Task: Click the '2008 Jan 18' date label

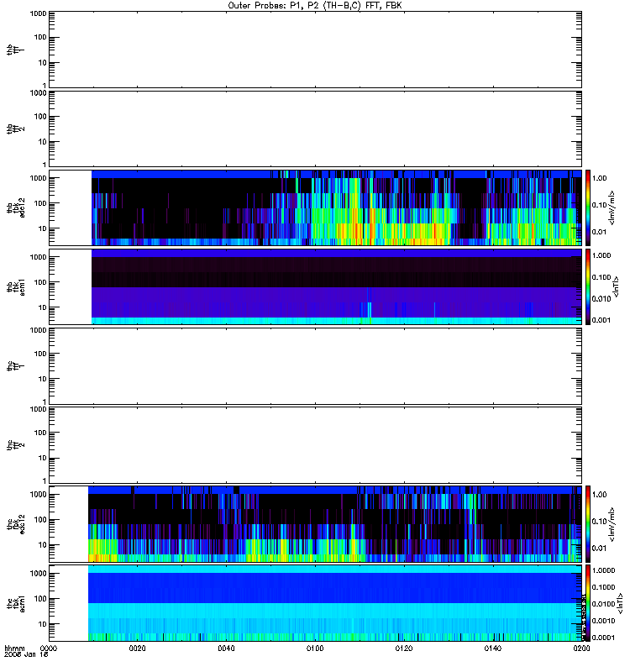Action: pyautogui.click(x=26, y=655)
